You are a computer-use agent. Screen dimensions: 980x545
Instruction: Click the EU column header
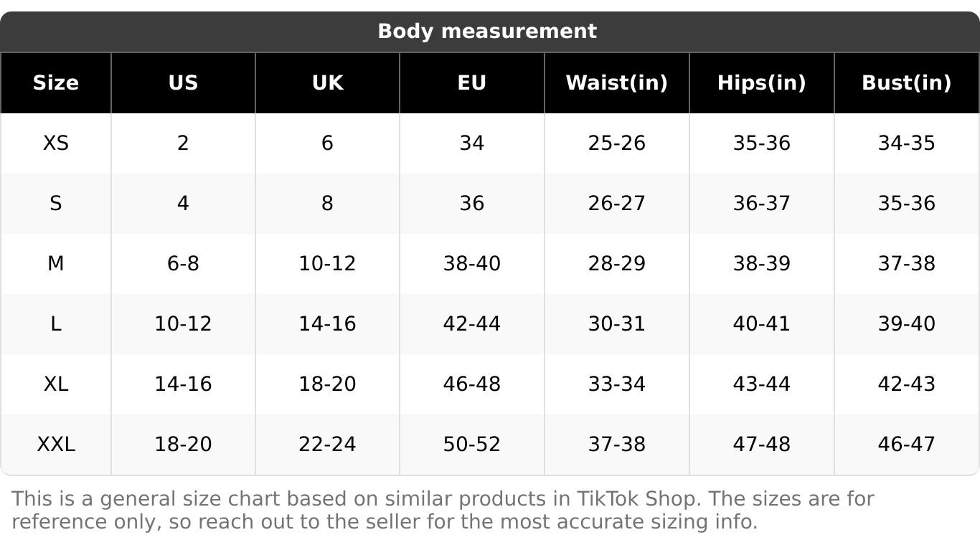(x=472, y=83)
